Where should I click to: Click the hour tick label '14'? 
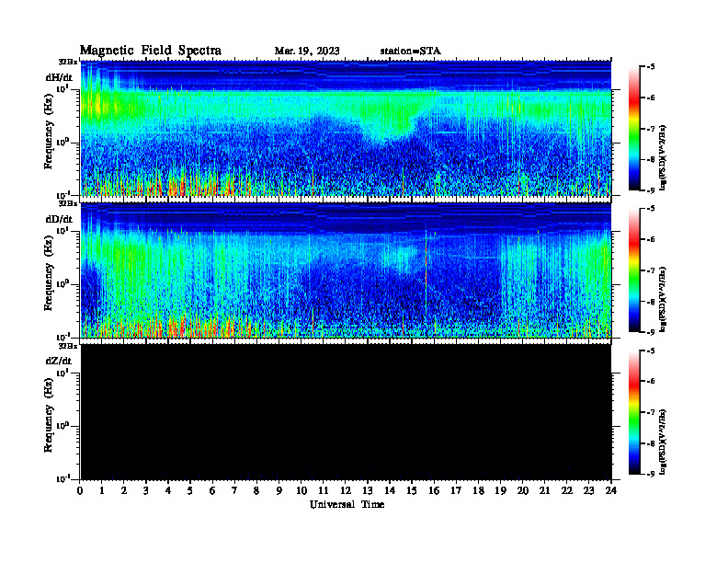pyautogui.click(x=390, y=490)
